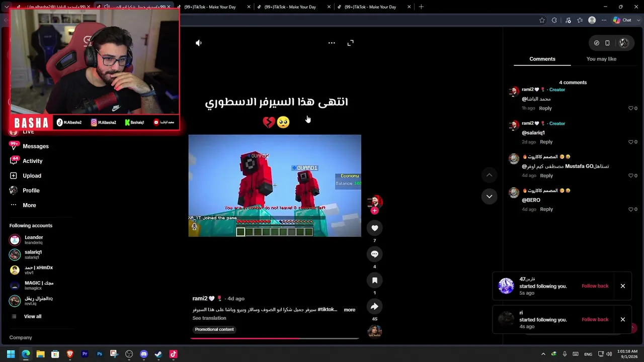Click the coins icon in the top-right pill

coord(597,43)
